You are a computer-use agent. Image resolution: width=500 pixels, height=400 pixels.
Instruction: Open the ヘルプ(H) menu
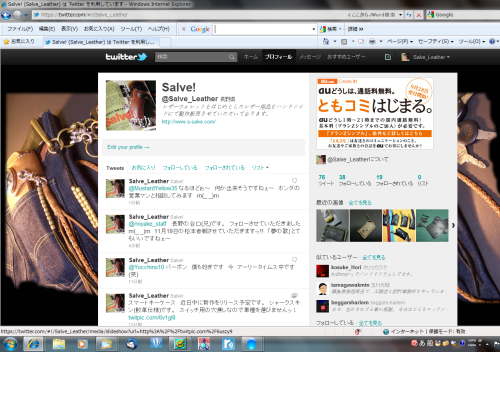tap(159, 29)
